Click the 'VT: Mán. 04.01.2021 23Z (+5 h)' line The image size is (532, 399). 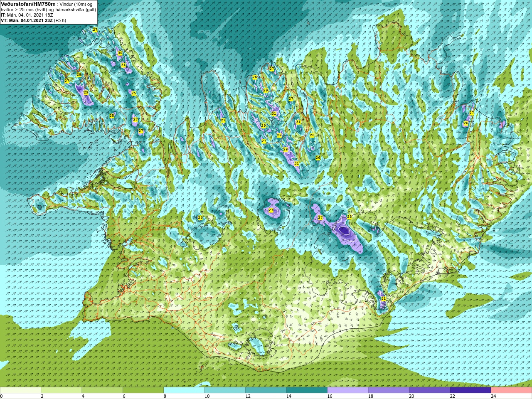tap(33, 20)
